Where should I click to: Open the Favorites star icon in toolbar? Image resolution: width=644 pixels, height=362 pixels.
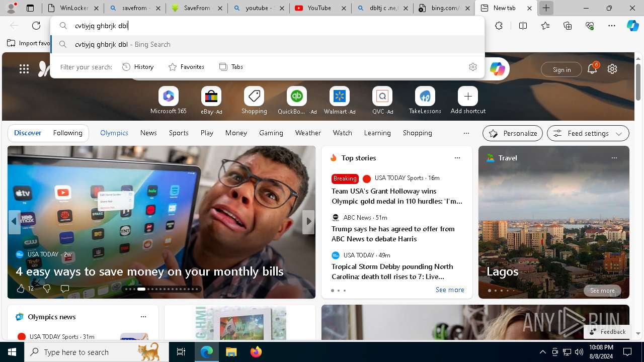coord(545,26)
